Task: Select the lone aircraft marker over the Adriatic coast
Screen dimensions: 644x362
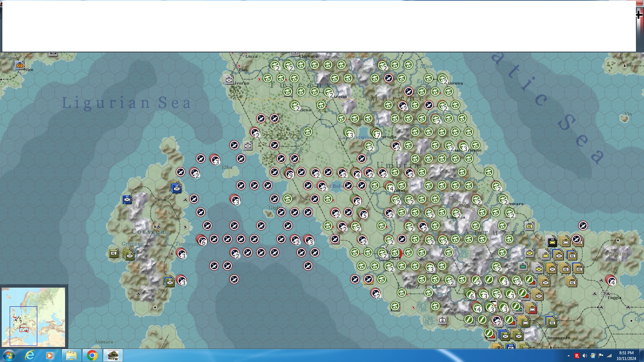Action: (x=583, y=226)
